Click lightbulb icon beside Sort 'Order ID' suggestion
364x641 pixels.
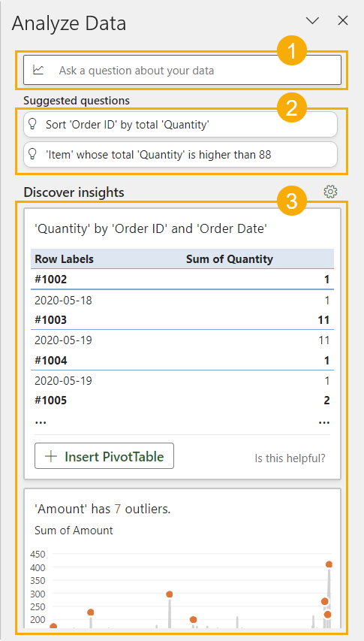click(32, 124)
